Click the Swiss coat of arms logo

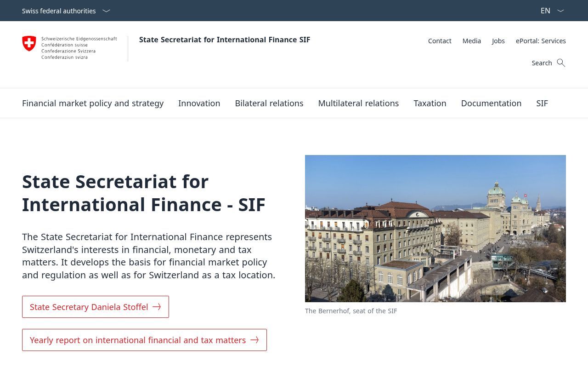tap(29, 44)
